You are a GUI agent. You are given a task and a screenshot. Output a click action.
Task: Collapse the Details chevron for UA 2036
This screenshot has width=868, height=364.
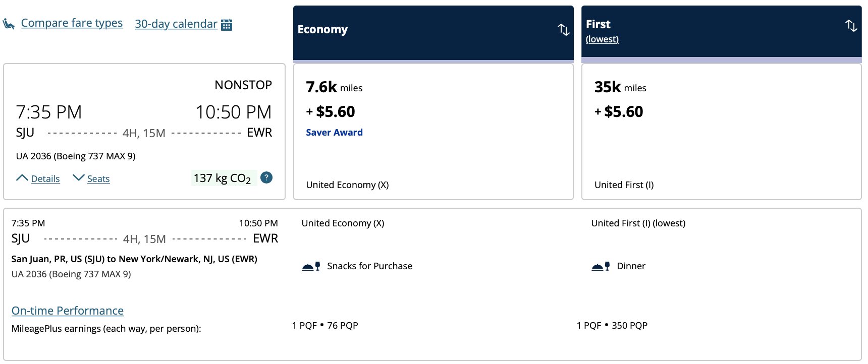click(22, 178)
